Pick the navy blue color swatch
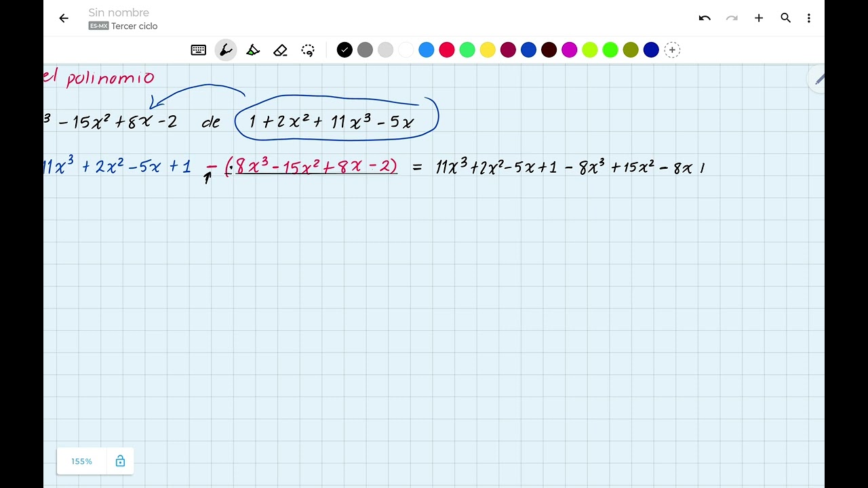This screenshot has height=488, width=868. (x=651, y=49)
